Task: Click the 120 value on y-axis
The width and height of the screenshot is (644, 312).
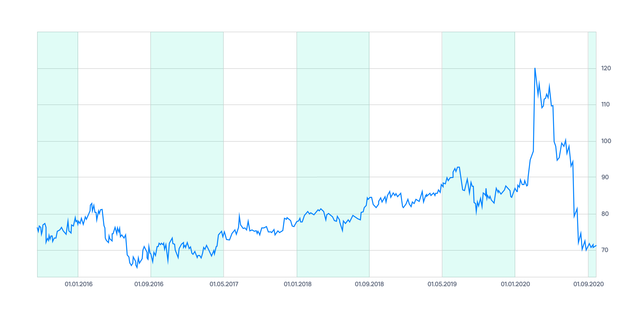Action: (606, 68)
